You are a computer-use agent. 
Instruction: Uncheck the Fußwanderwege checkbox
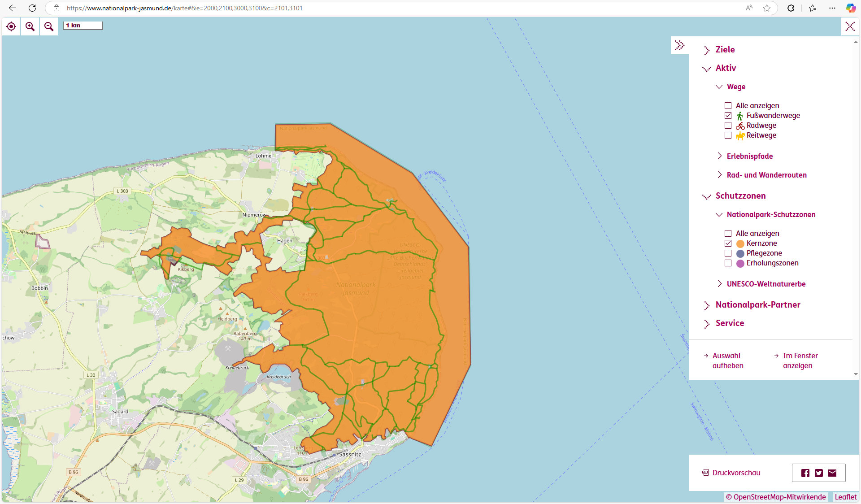coord(728,116)
